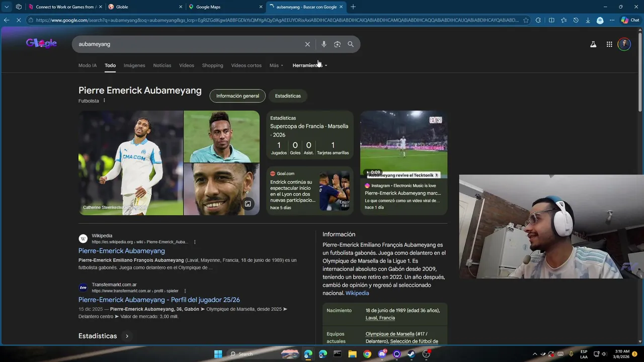This screenshot has height=362, width=644.
Task: Switch to the Google Maps tab
Action: [225, 7]
